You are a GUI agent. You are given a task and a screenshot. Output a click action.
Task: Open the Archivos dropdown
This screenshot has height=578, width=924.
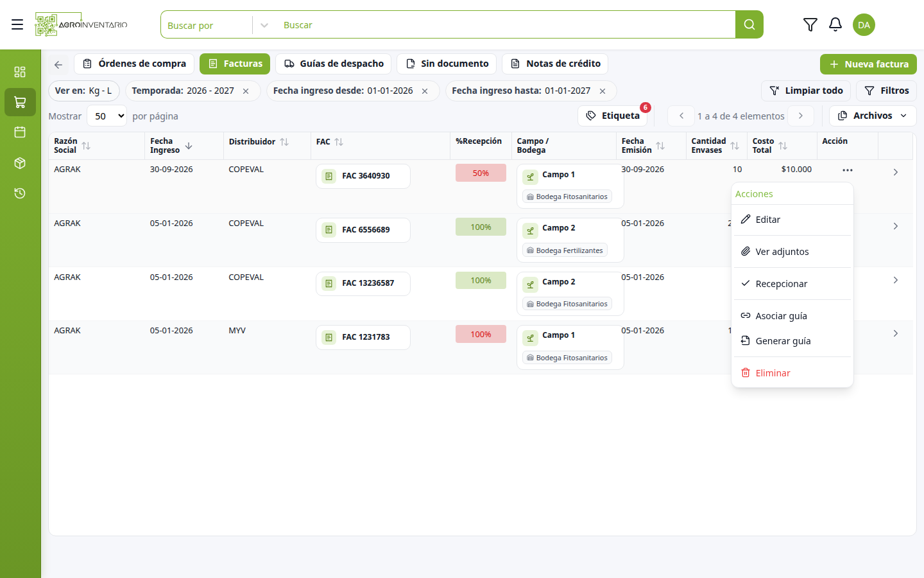pyautogui.click(x=873, y=116)
